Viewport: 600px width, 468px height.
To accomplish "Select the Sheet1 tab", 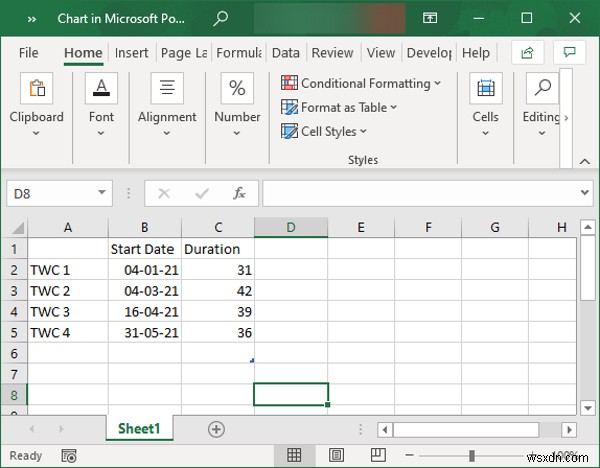I will coord(139,429).
